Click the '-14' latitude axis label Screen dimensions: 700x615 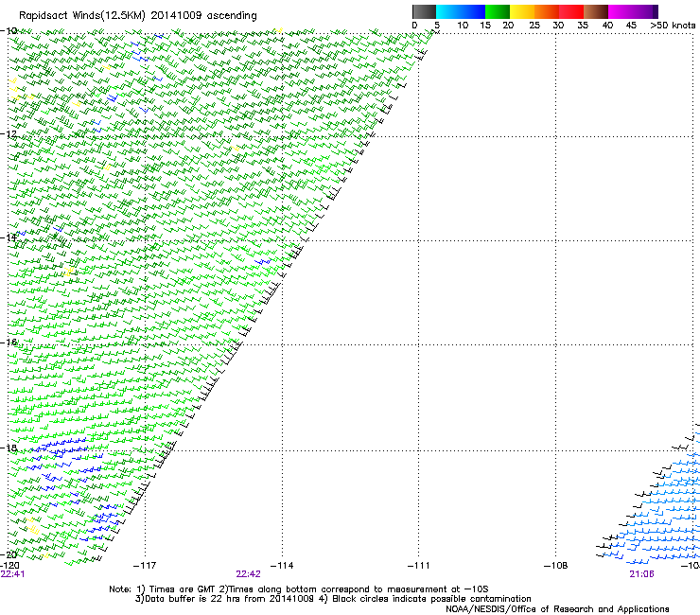[x=9, y=237]
